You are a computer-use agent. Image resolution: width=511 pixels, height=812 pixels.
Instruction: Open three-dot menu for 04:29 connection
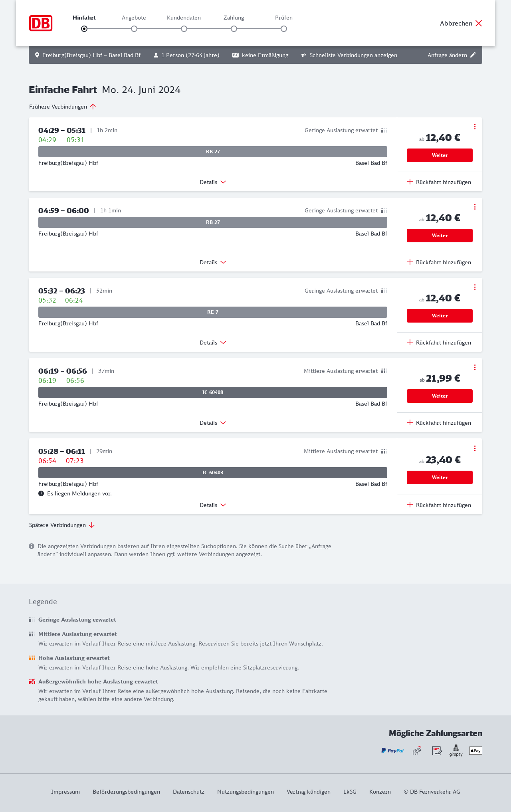(x=475, y=127)
